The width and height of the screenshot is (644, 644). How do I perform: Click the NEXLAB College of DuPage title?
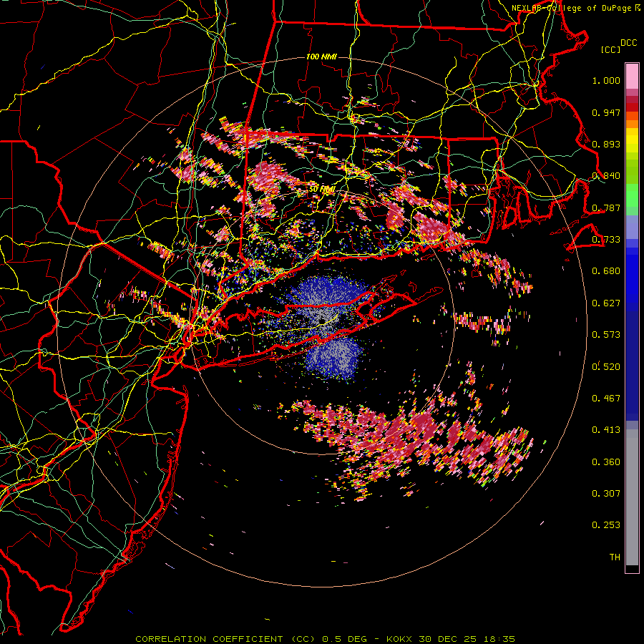(x=576, y=8)
